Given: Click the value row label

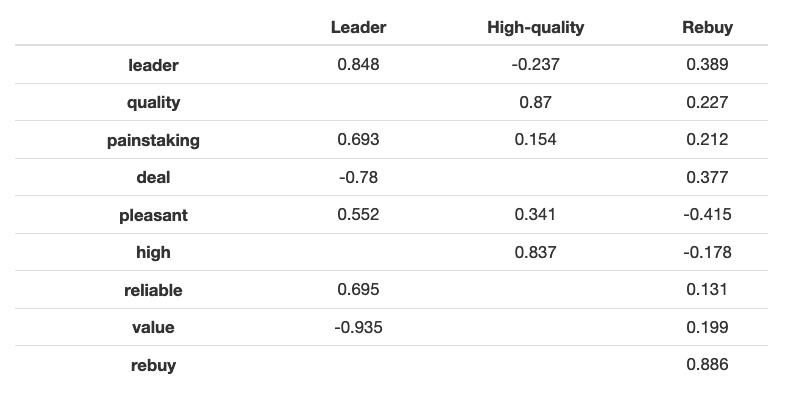Looking at the screenshot, I should (153, 328).
